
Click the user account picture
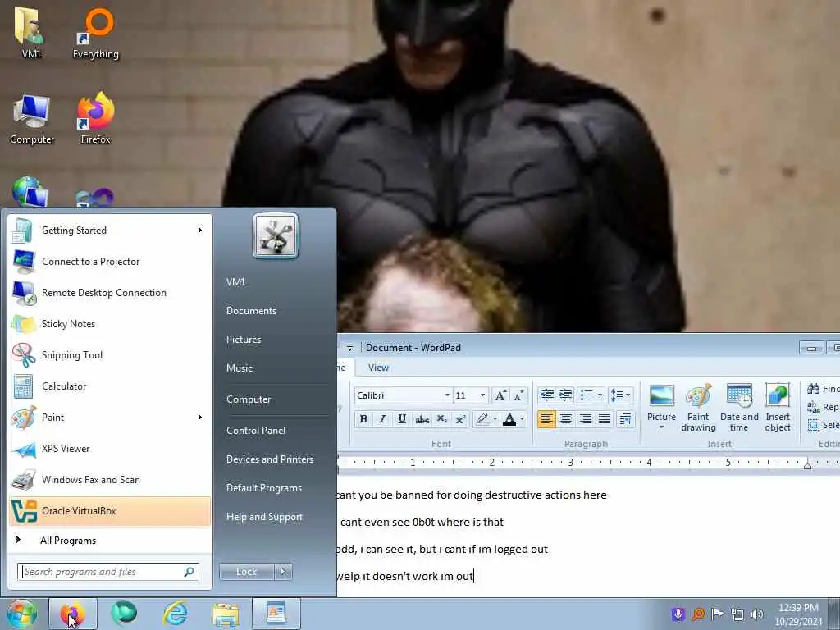276,236
